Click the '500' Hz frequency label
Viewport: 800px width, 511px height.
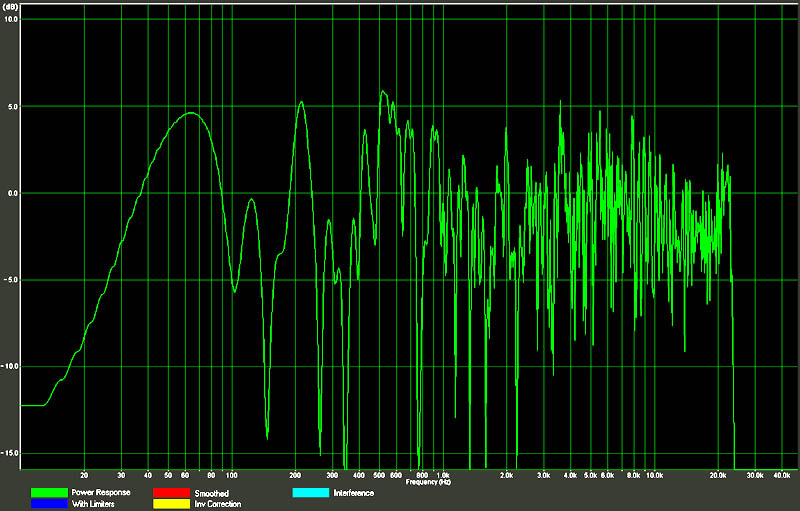[379, 475]
